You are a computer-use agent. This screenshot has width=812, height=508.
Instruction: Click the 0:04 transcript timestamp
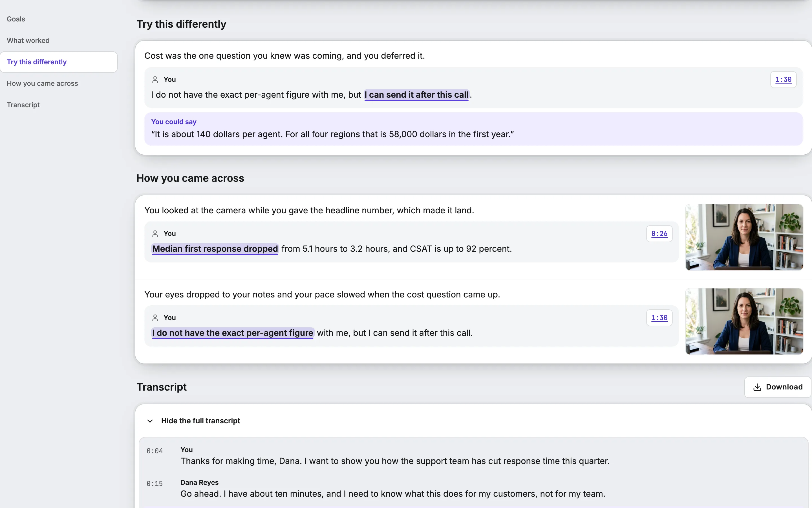154,451
